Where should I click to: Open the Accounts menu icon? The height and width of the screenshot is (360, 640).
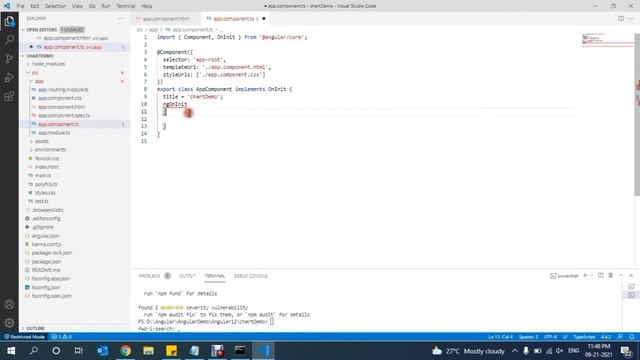pos(9,304)
